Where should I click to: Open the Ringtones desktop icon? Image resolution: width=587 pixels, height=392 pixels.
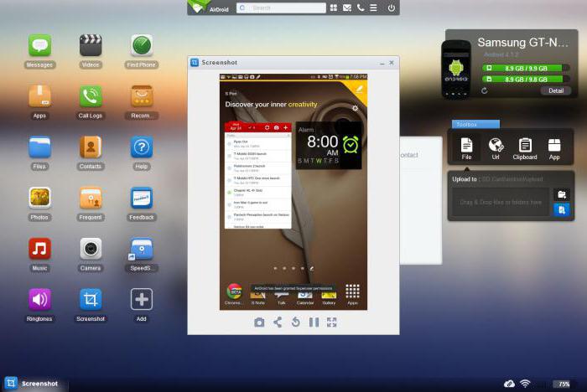pos(39,300)
